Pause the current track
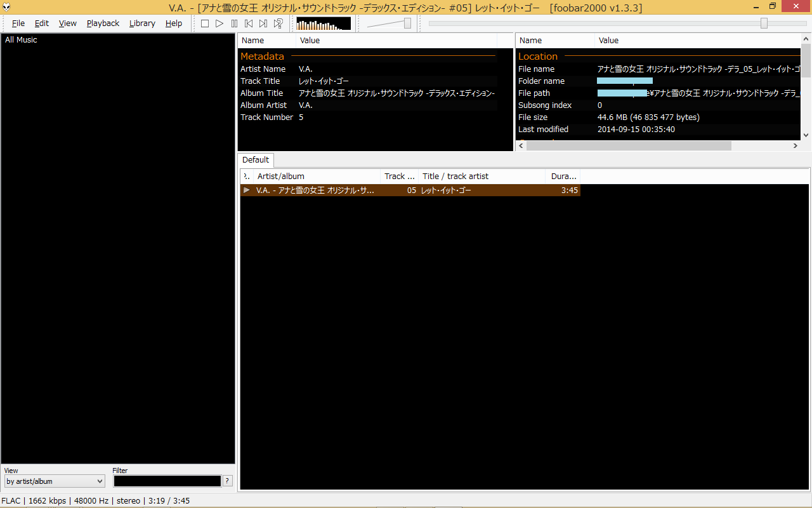The width and height of the screenshot is (812, 508). pyautogui.click(x=234, y=23)
